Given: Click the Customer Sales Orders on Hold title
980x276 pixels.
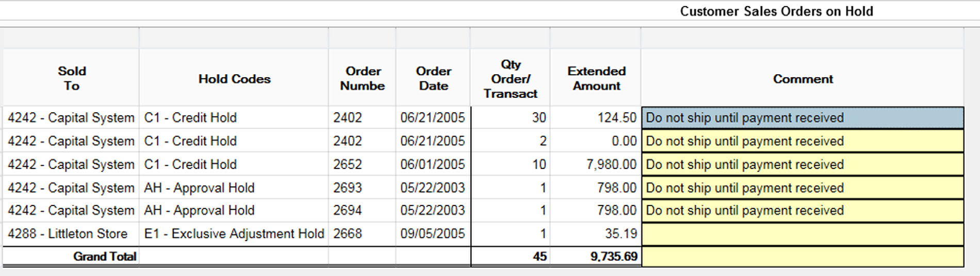Looking at the screenshot, I should tap(776, 11).
